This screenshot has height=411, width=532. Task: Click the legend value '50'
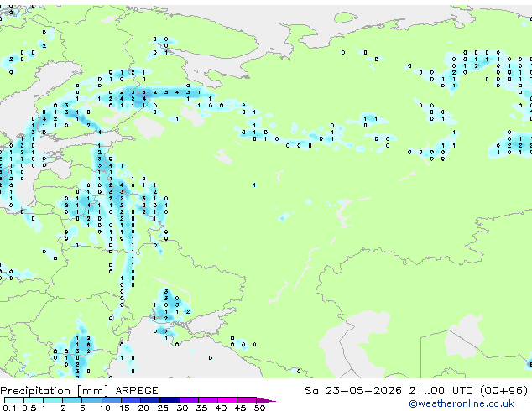point(259,408)
